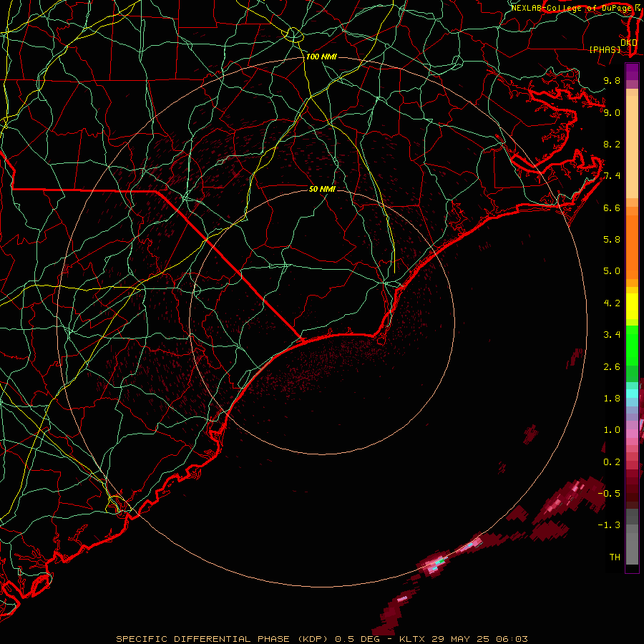This screenshot has height=644, width=644.
Task: Pick the cyan segment of the color bar
Action: tap(632, 394)
